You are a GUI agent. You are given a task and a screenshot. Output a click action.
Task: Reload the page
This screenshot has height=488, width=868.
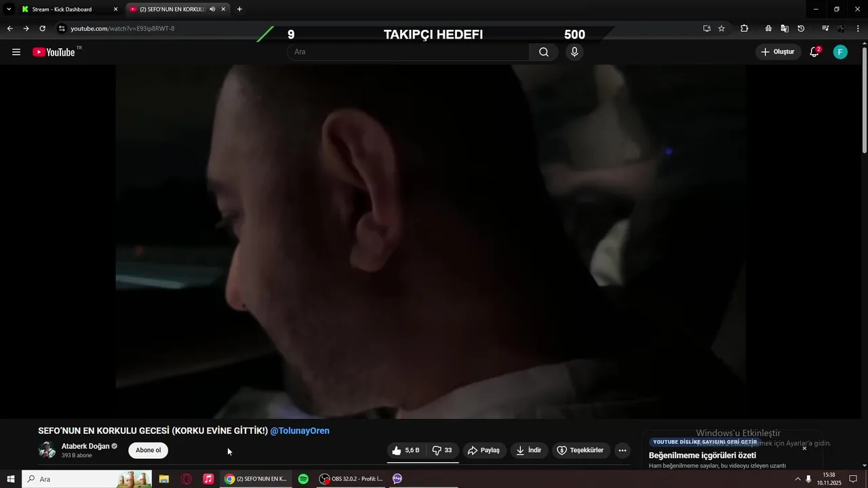tap(42, 28)
